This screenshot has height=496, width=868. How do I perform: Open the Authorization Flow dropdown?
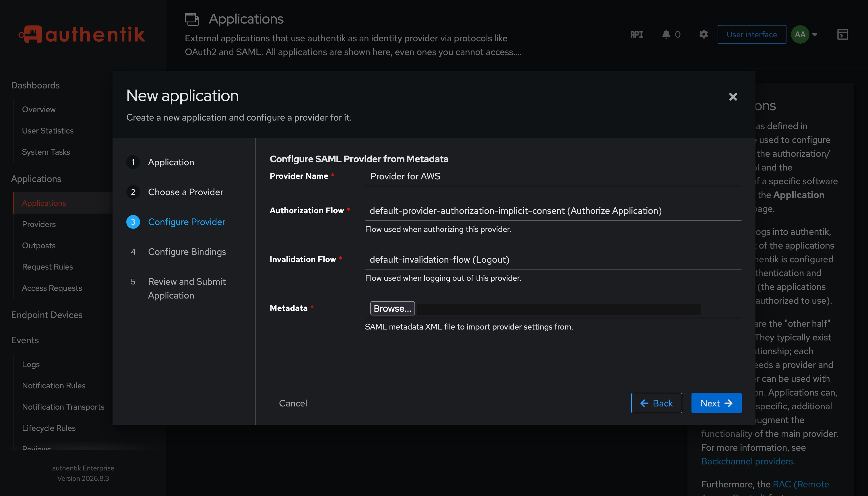coord(553,210)
